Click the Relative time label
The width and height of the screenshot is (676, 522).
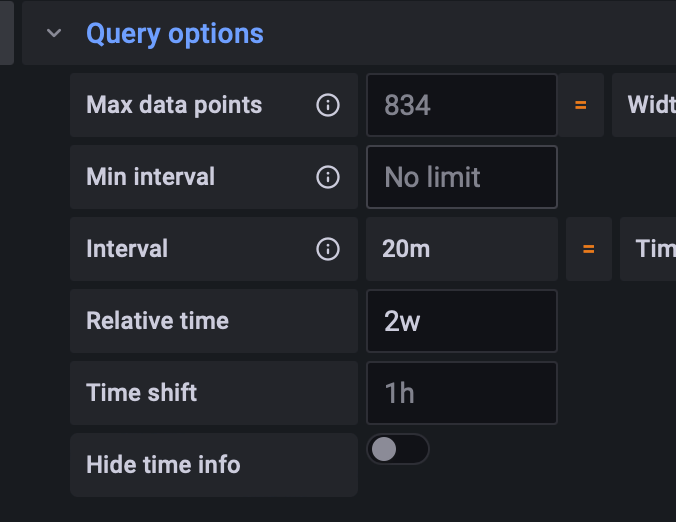157,321
